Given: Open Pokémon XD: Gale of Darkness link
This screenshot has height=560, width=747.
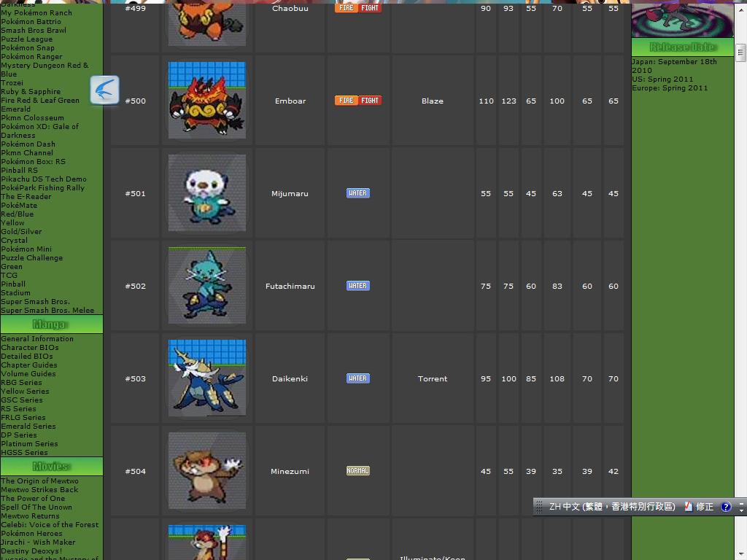Looking at the screenshot, I should (x=39, y=131).
